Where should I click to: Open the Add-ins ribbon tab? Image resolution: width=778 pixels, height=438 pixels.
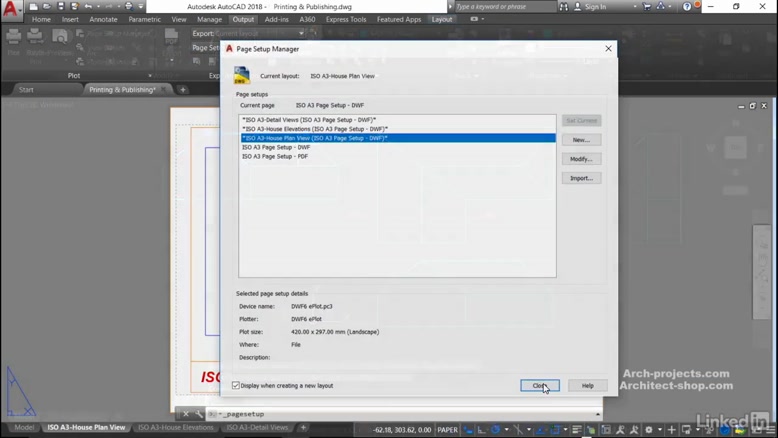click(276, 19)
